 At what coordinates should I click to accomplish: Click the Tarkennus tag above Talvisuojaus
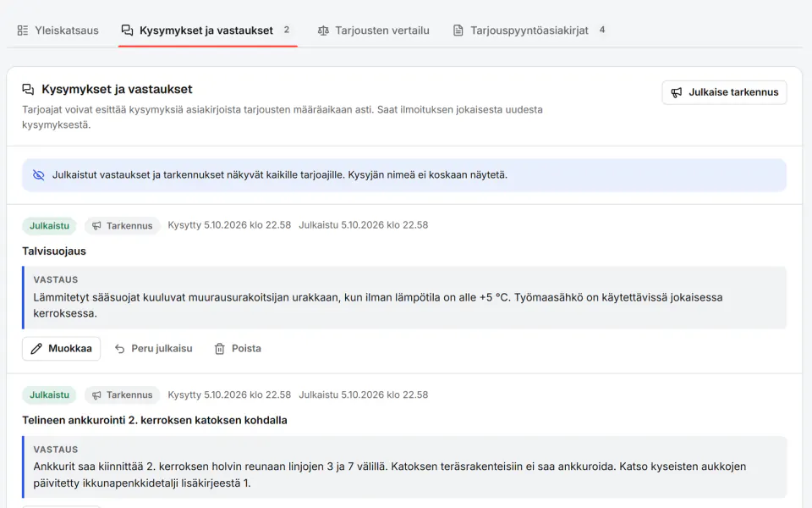tap(122, 225)
